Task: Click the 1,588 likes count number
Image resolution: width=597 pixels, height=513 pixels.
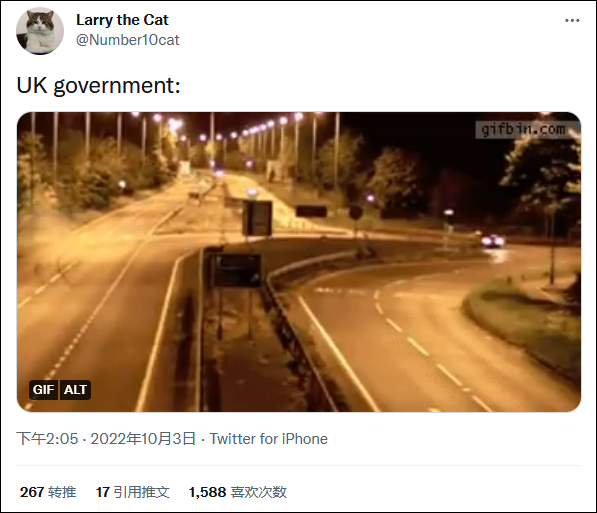Action: pos(208,492)
